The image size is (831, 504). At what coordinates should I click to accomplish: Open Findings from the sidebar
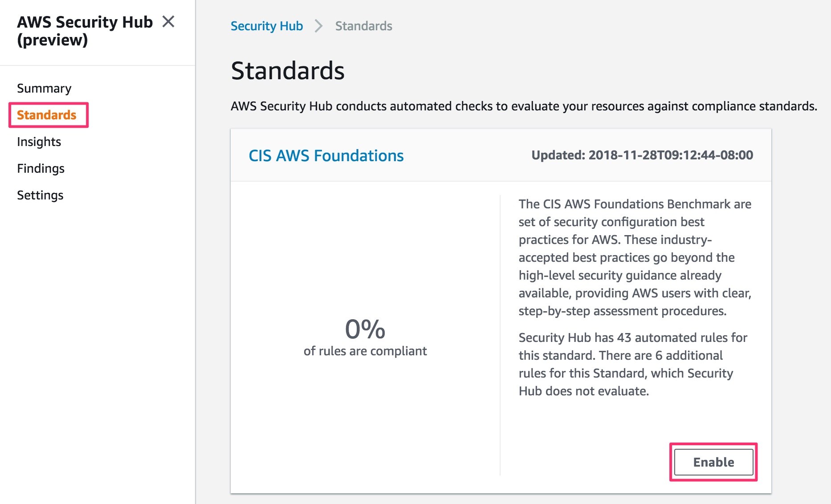click(x=41, y=168)
